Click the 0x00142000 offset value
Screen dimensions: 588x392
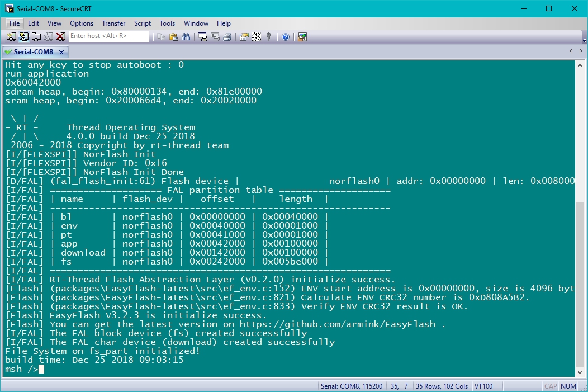[x=217, y=252]
